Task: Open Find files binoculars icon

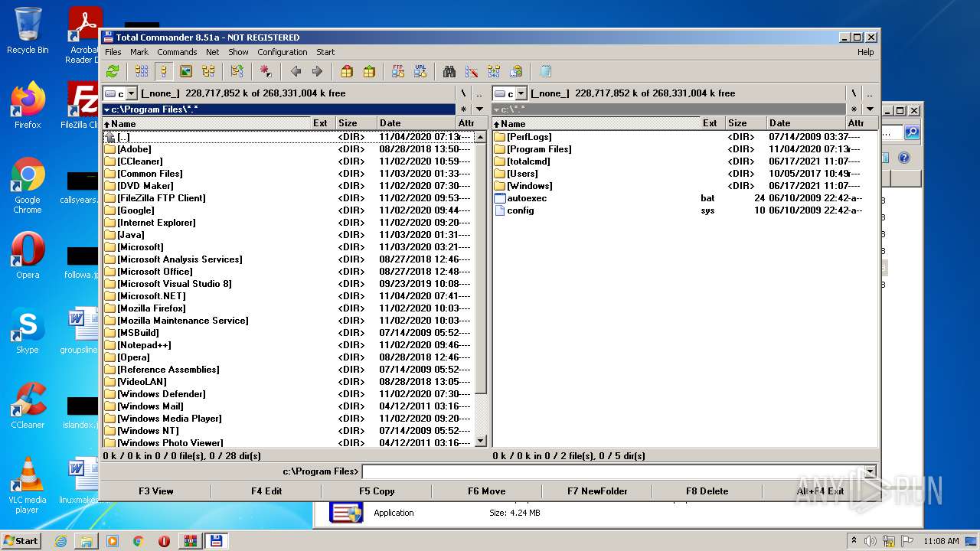Action: tap(449, 71)
